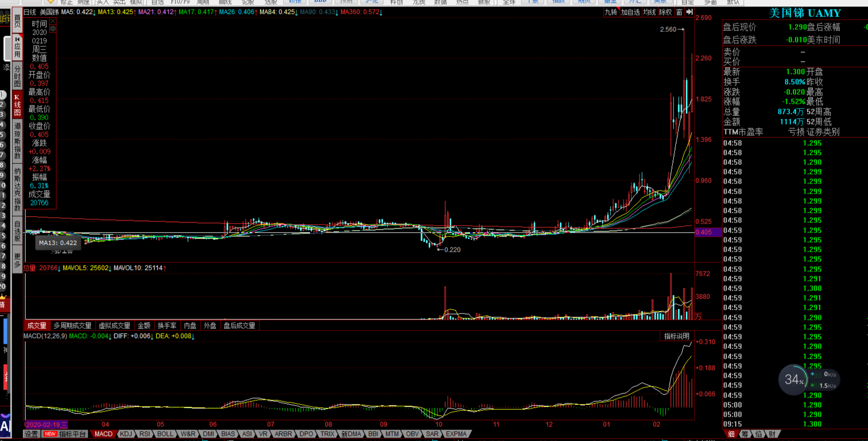Toggle 除权 ex-rights adjustment

click(x=665, y=12)
